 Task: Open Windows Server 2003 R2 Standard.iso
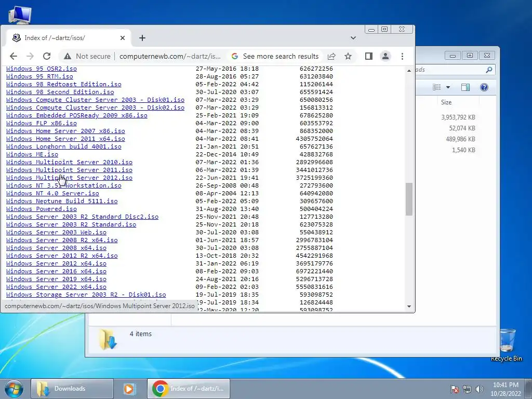click(71, 224)
